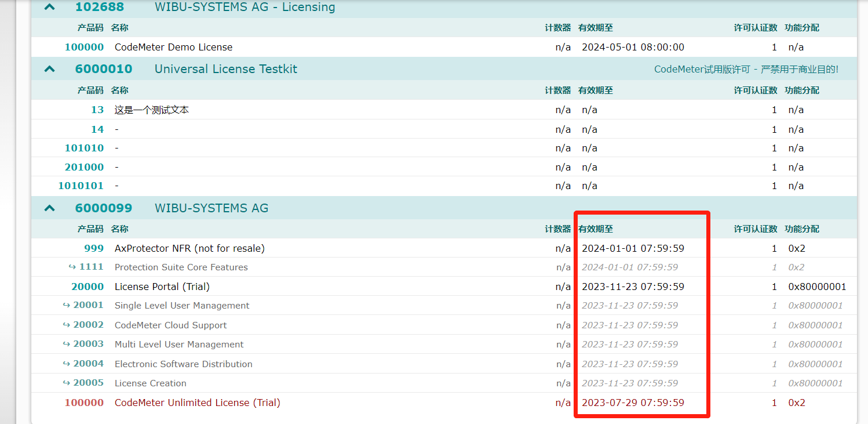This screenshot has height=424, width=868.
Task: Click 'CodeMeter Unlimited License (Trial)' text
Action: [x=198, y=403]
